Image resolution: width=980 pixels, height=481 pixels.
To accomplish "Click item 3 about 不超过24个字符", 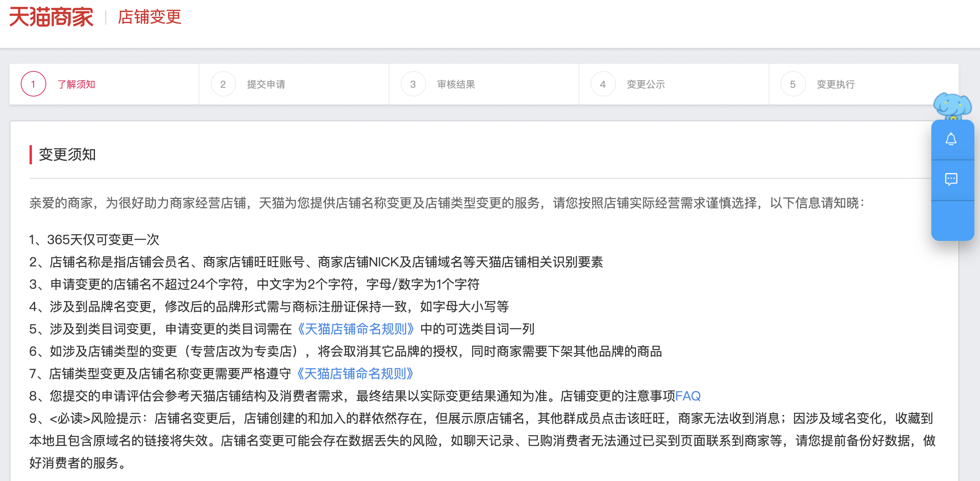I will [254, 284].
